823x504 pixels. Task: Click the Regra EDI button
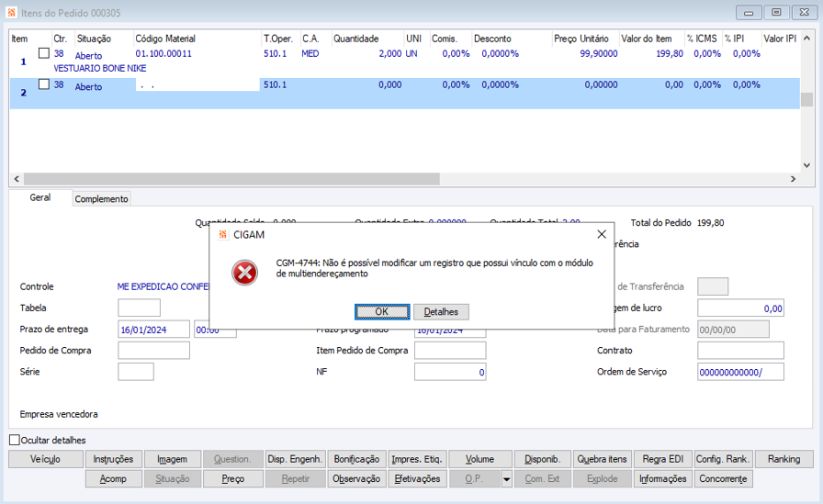click(663, 459)
